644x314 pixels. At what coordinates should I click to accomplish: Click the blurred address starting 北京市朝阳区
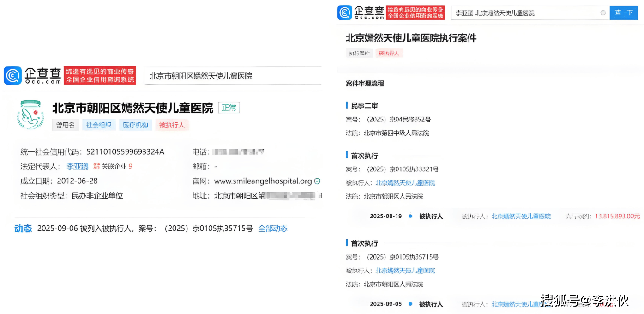point(268,196)
